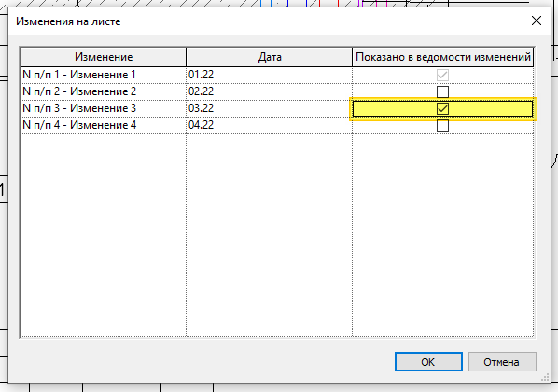Enable checkbox for Изменение 2 row
This screenshot has height=392, width=558.
click(442, 91)
